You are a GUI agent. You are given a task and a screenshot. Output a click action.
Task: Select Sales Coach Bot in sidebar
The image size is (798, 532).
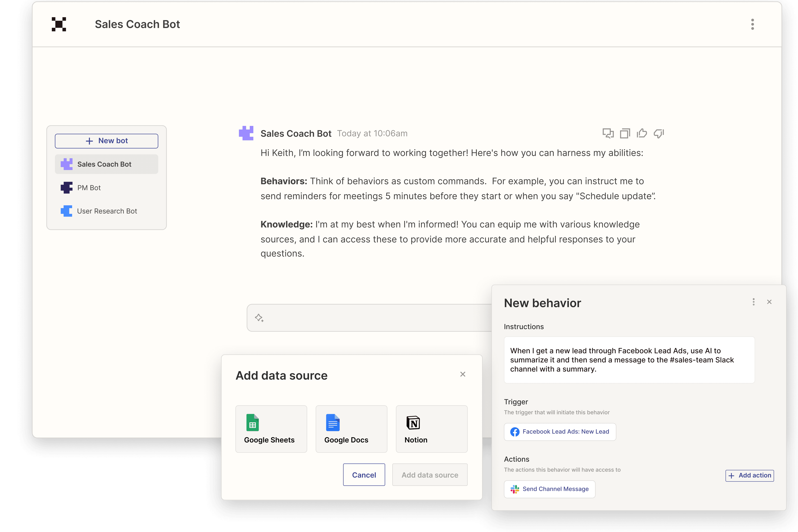click(x=107, y=164)
